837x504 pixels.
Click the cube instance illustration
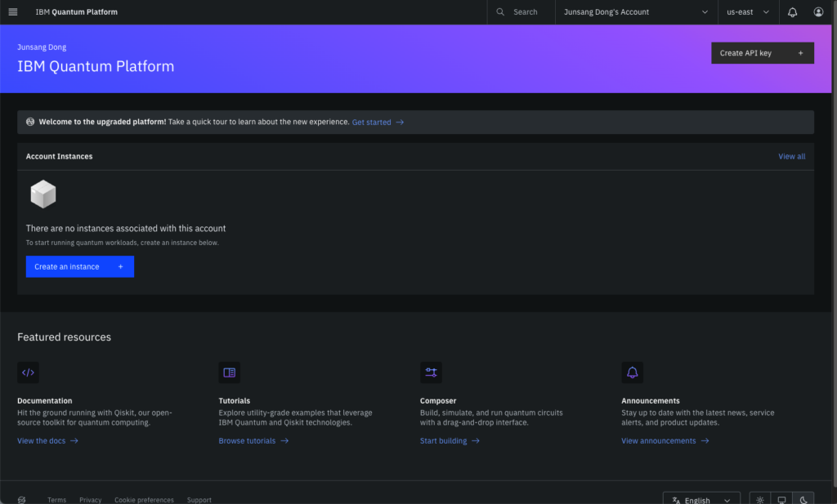click(x=43, y=194)
